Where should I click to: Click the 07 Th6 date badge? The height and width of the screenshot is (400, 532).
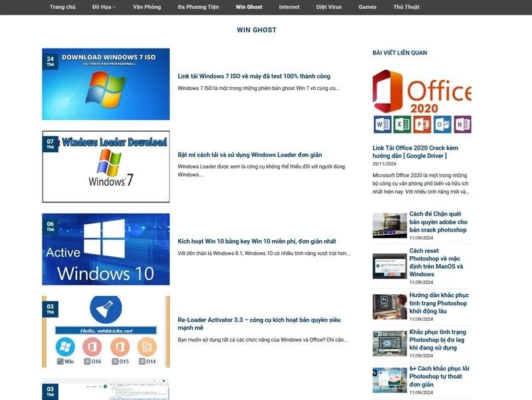tap(51, 144)
